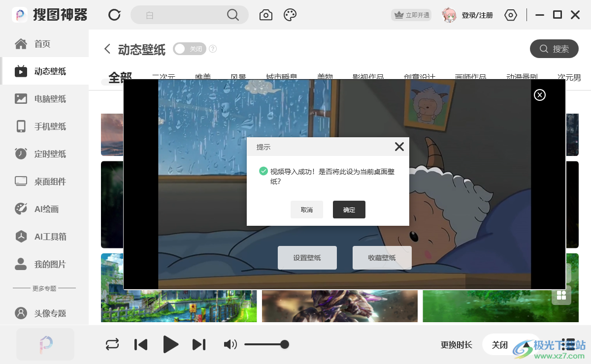591x364 pixels.
Task: Click the play button
Action: pyautogui.click(x=170, y=344)
